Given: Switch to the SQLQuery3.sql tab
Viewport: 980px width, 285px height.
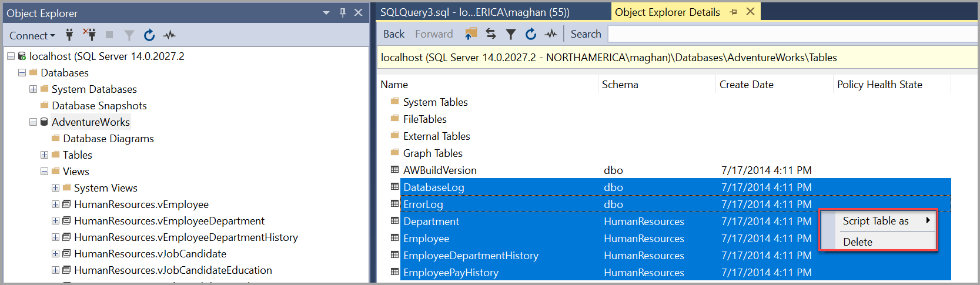Looking at the screenshot, I should click(x=474, y=12).
